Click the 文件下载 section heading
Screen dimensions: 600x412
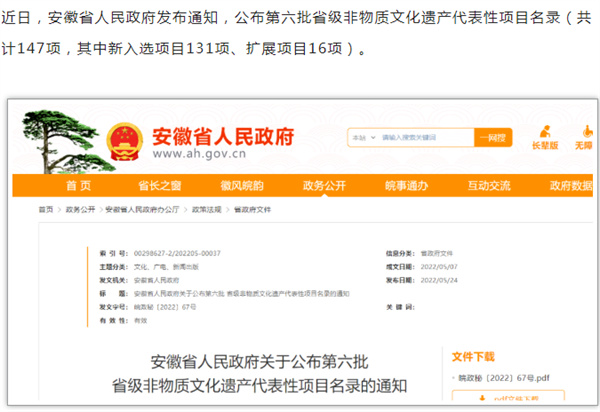click(473, 357)
